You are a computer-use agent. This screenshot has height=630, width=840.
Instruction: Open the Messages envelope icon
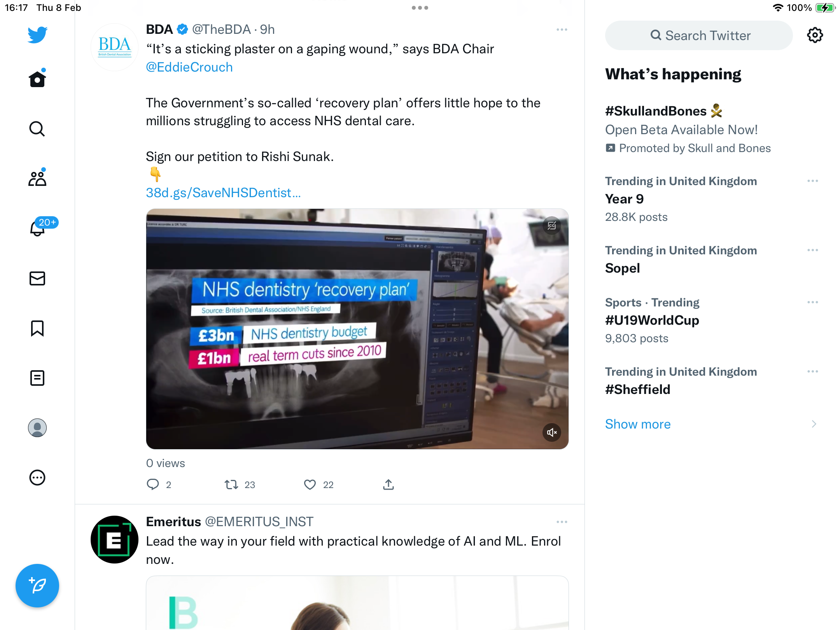(x=37, y=278)
